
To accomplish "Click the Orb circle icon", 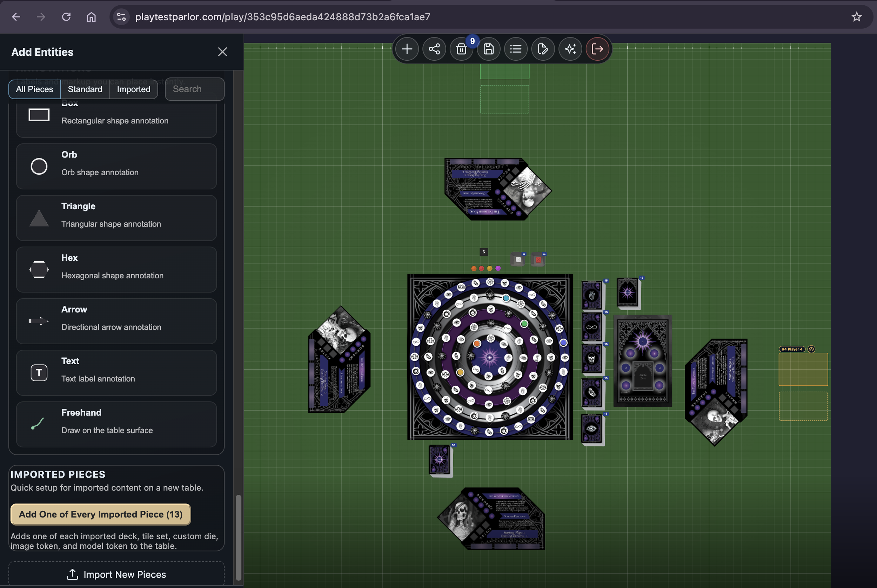I will (39, 167).
